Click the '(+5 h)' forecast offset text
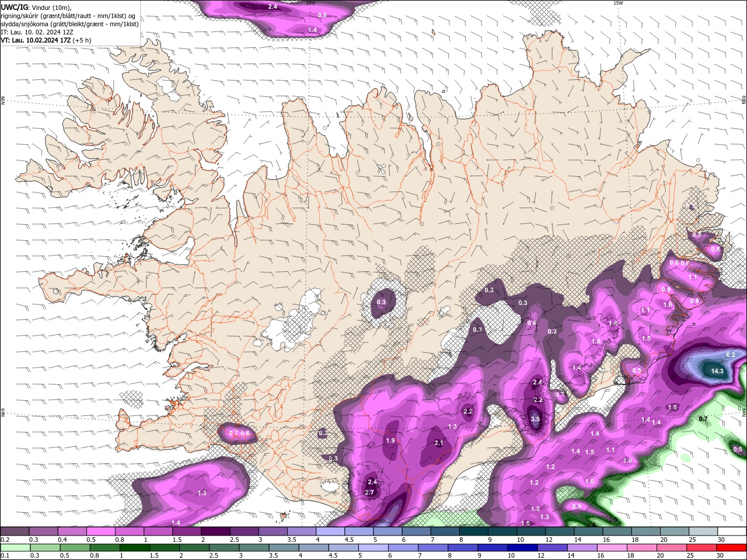The height and width of the screenshot is (560, 747). pos(83,40)
